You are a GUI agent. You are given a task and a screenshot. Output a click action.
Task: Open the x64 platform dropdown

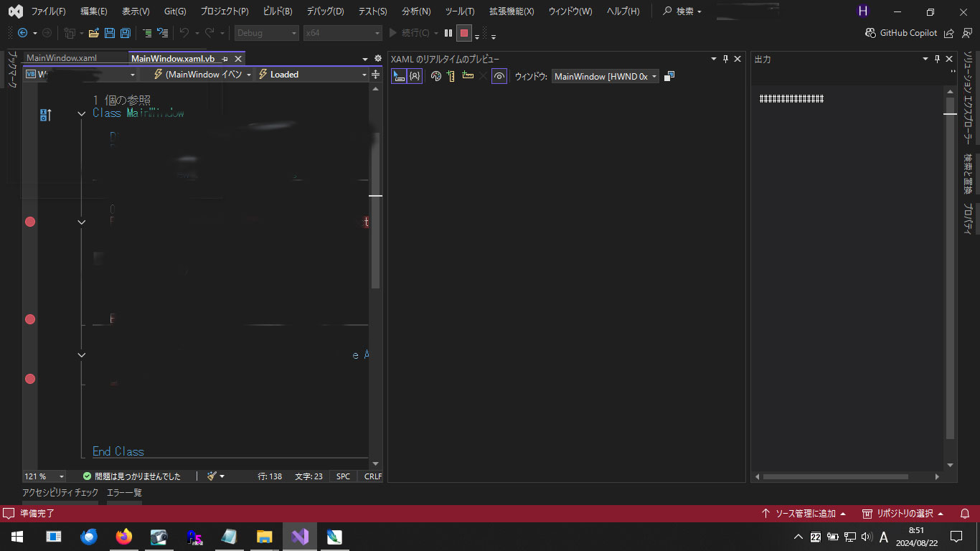[x=342, y=33]
